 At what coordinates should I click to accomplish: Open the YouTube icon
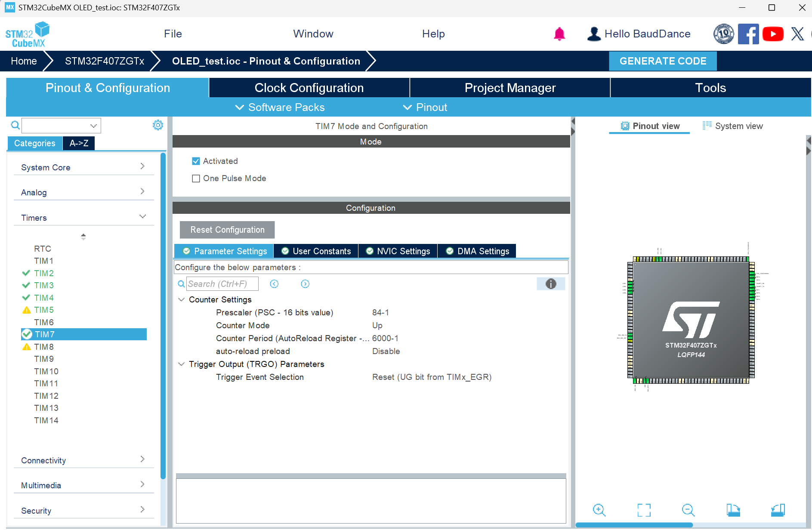[773, 34]
